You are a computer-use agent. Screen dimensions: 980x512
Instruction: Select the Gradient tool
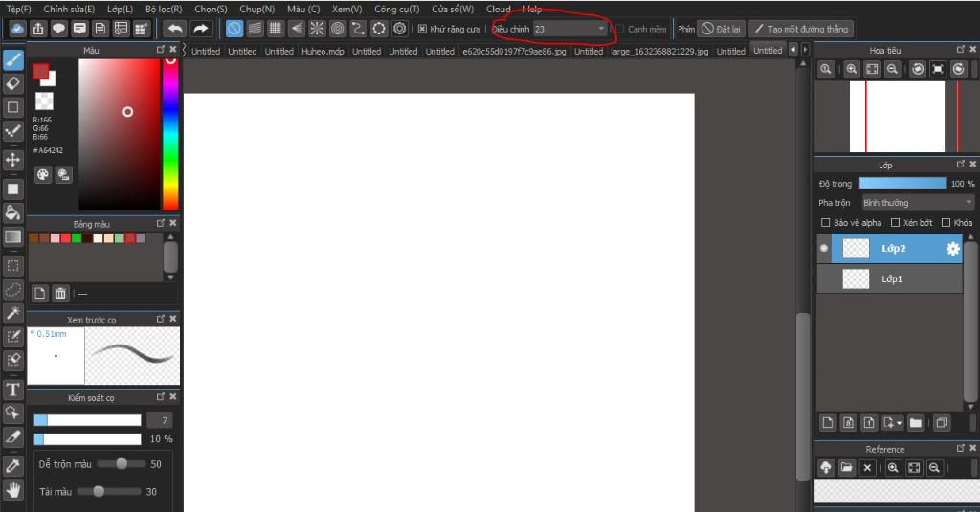point(13,237)
